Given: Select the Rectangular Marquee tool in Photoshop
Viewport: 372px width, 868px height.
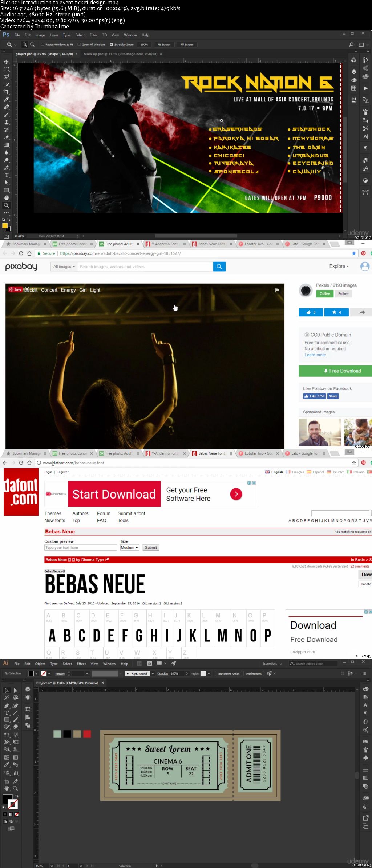Looking at the screenshot, I should click(7, 69).
